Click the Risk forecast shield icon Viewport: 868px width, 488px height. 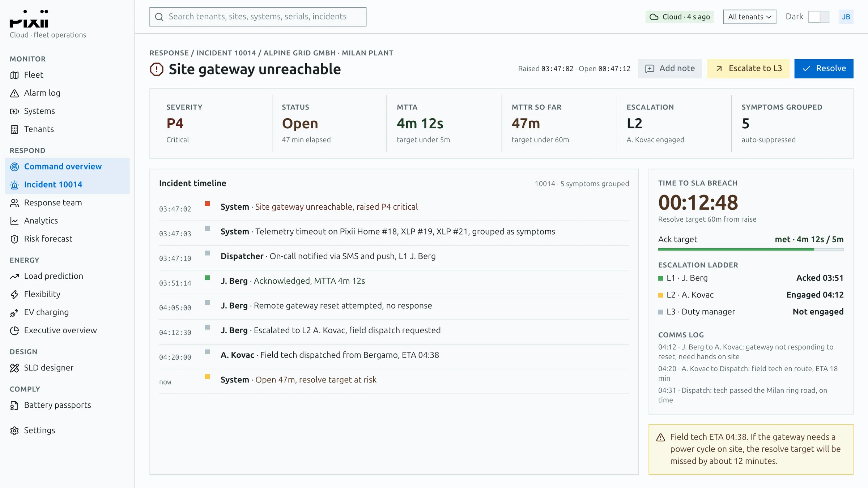pos(14,239)
